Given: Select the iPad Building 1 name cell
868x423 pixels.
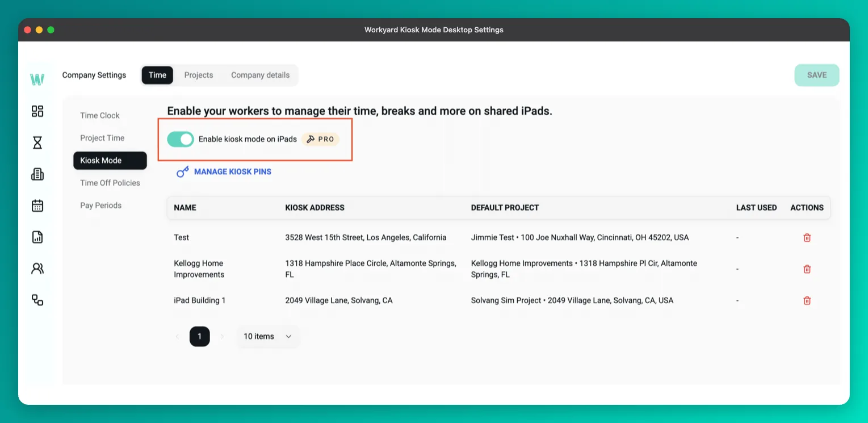Looking at the screenshot, I should (200, 300).
